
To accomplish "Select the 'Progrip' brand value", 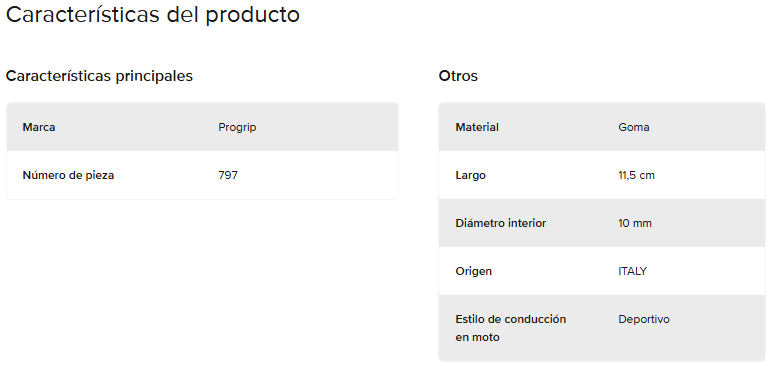I will pos(237,127).
